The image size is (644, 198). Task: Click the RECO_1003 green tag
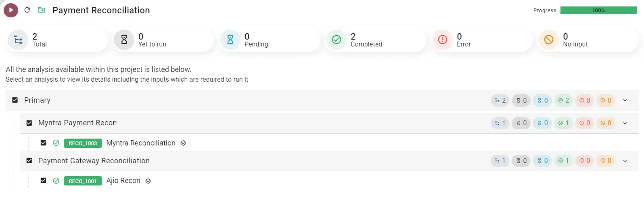(83, 143)
